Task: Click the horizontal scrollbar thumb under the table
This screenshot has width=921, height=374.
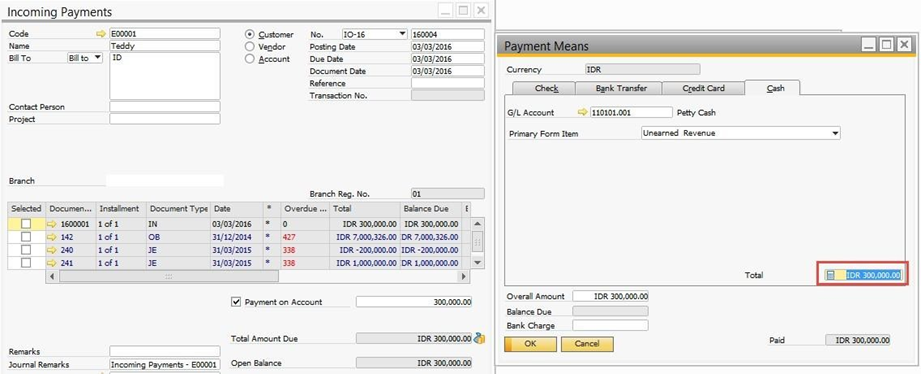Action: pyautogui.click(x=169, y=276)
